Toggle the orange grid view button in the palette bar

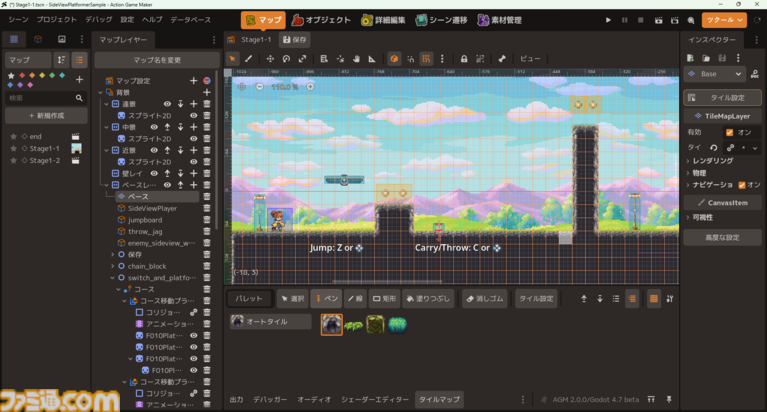pyautogui.click(x=654, y=298)
